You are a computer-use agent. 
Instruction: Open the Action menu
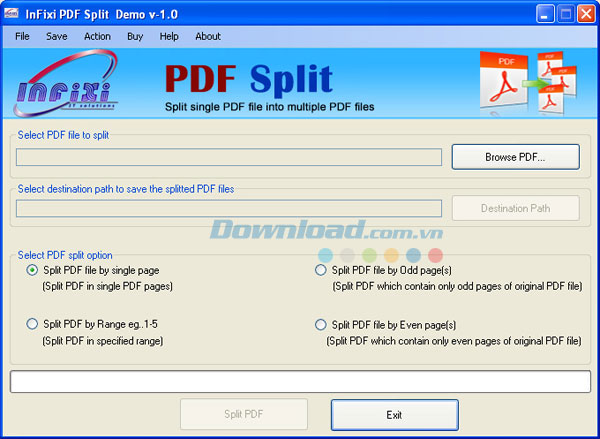[x=98, y=36]
